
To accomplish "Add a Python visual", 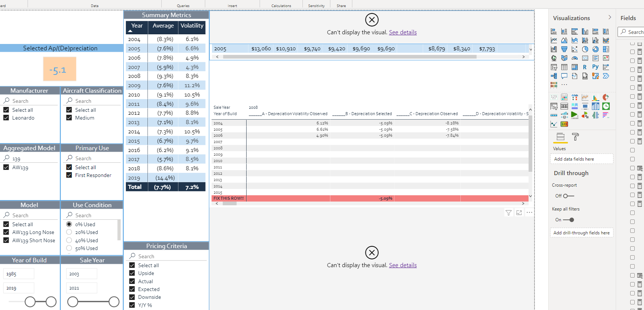I will point(596,67).
